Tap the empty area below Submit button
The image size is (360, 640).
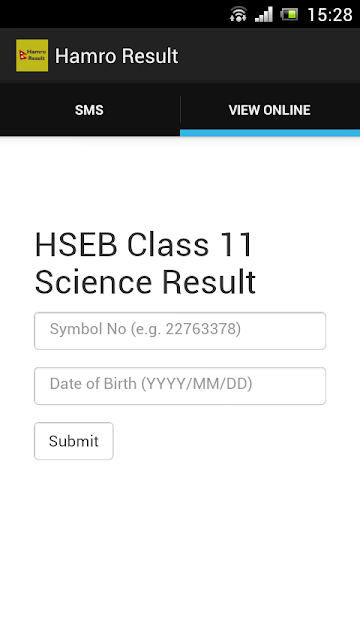tap(180, 547)
